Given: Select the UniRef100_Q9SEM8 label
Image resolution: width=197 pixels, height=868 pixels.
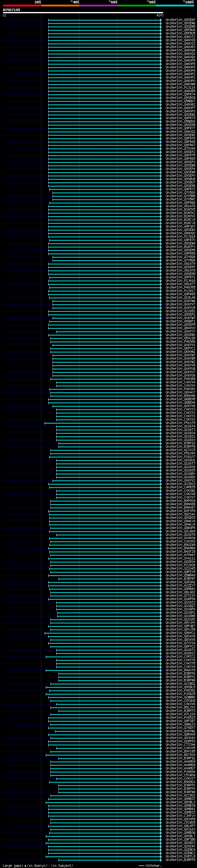Looking at the screenshot, I should (x=180, y=125).
